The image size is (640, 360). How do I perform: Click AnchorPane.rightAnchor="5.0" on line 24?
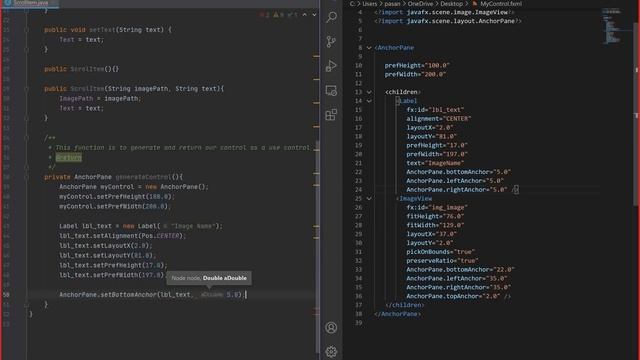(457, 190)
